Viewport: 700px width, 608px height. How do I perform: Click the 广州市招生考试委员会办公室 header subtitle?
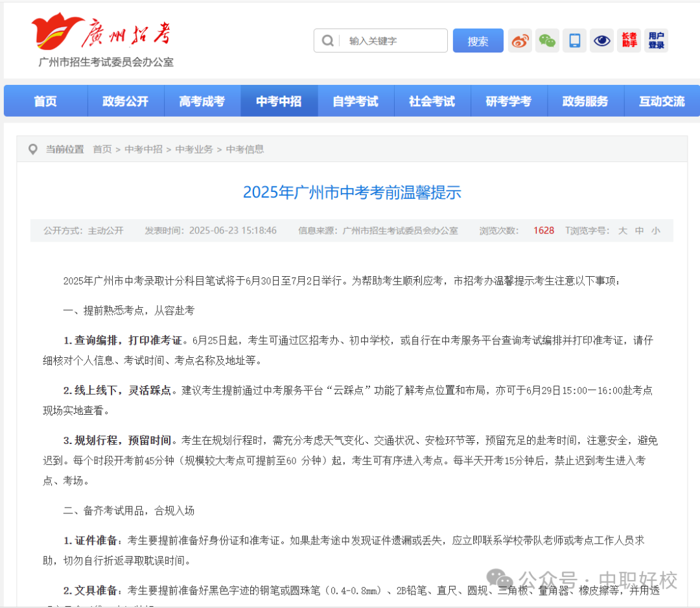coord(106,62)
